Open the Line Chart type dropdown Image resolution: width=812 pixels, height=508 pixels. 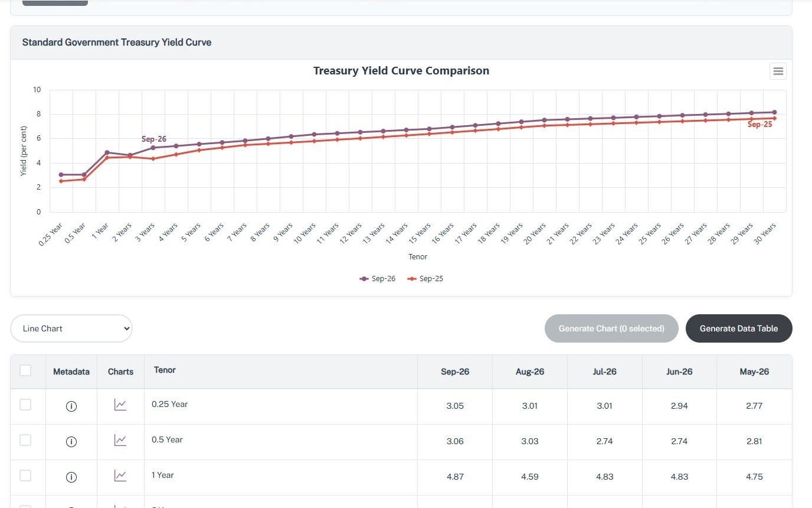[x=71, y=328]
